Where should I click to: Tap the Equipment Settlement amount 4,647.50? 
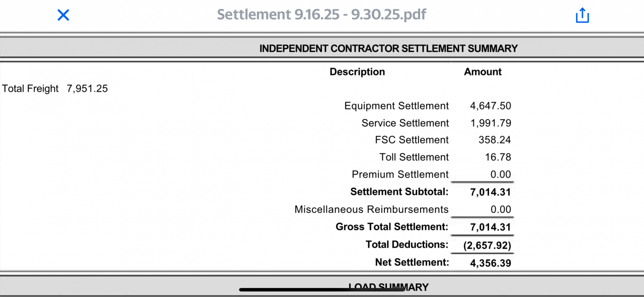coord(491,106)
